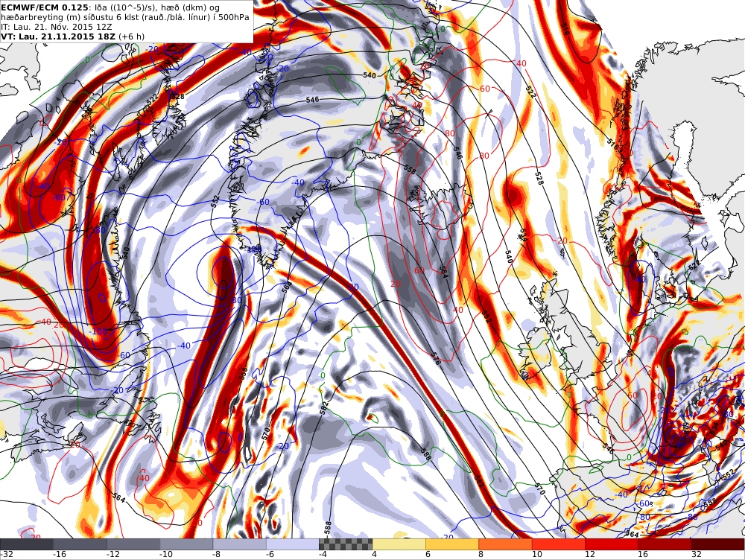
Task: Click the "32" legend label
Action: [x=697, y=555]
